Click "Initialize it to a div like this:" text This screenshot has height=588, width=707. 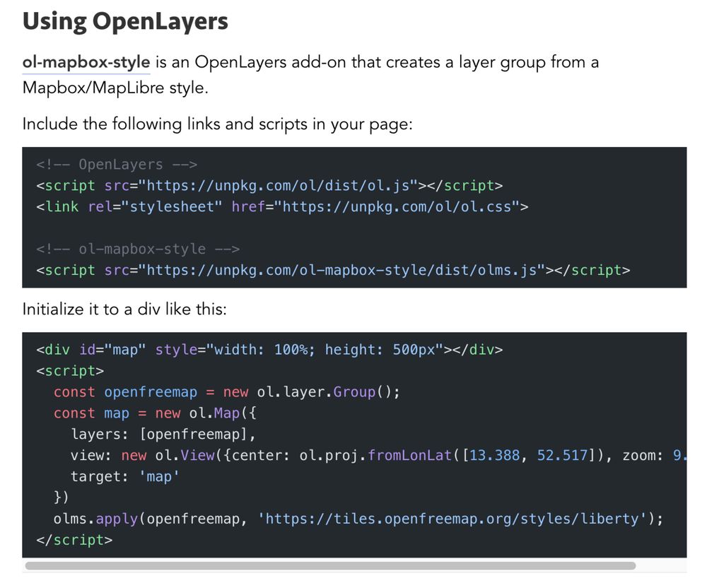(x=124, y=309)
